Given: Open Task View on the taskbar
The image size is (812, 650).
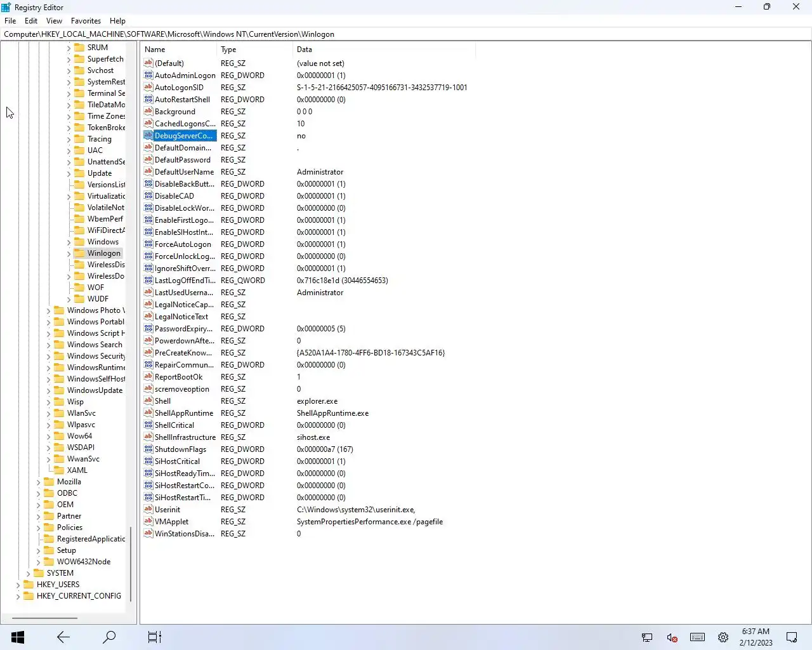Looking at the screenshot, I should [x=155, y=637].
